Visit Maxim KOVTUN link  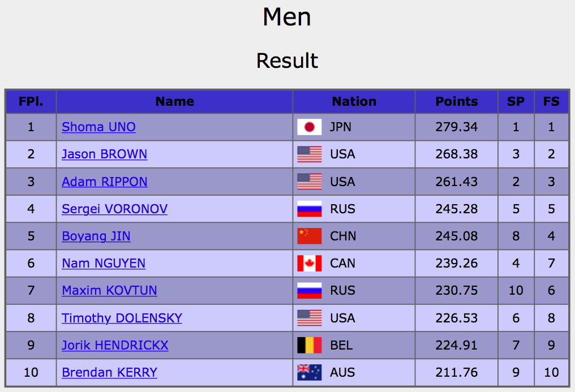109,290
